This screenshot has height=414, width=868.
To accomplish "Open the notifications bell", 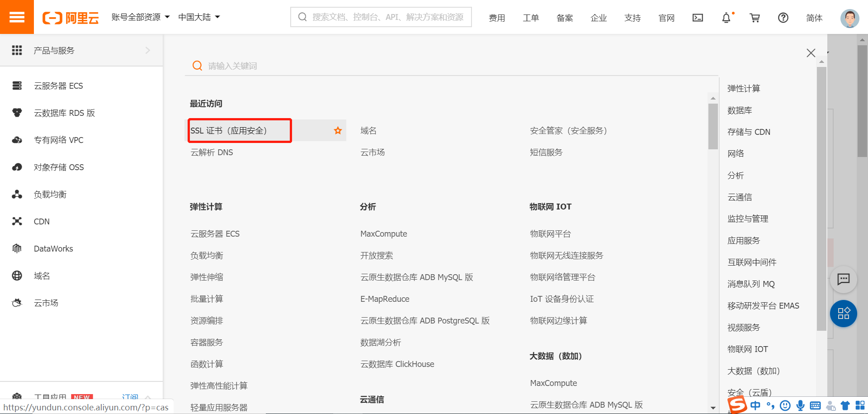I will coord(726,18).
